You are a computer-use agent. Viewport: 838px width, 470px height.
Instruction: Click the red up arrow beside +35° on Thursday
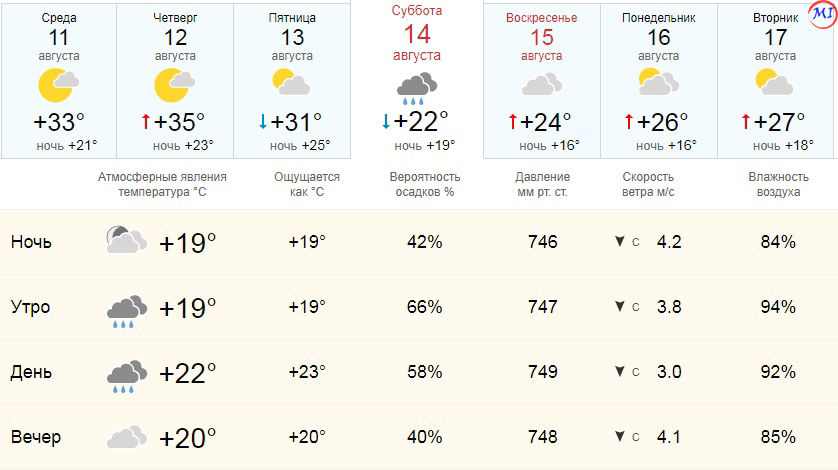[145, 122]
